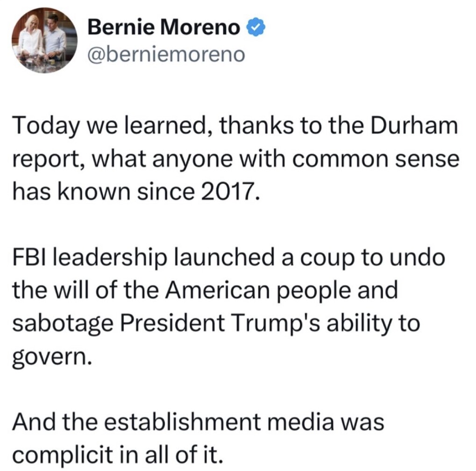Screen dimensions: 476x471
Task: Click the display name Bernie Moreno
Action: click(164, 27)
